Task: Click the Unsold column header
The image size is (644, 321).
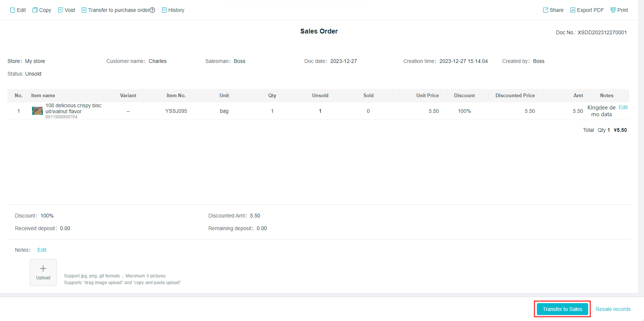Action: pyautogui.click(x=320, y=96)
